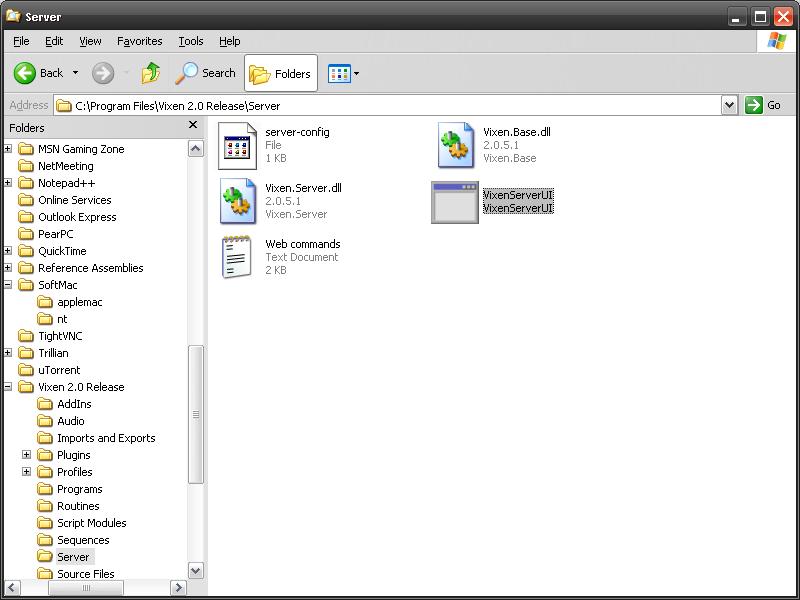
Task: Click the Server window title bar icon
Action: [13, 16]
